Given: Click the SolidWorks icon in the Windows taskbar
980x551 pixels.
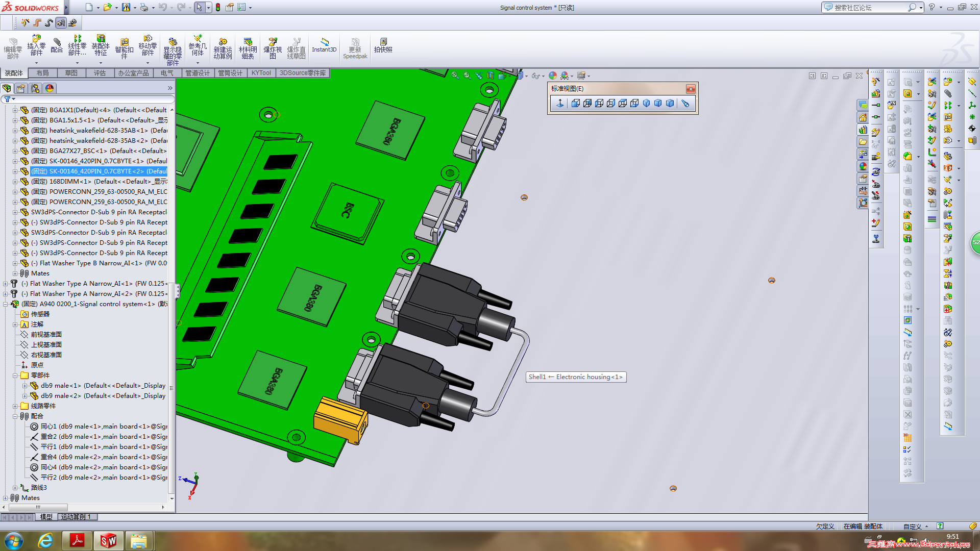Looking at the screenshot, I should [x=108, y=540].
